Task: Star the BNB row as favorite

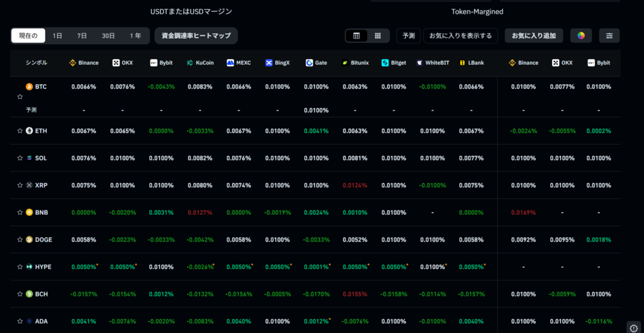Action: point(19,212)
